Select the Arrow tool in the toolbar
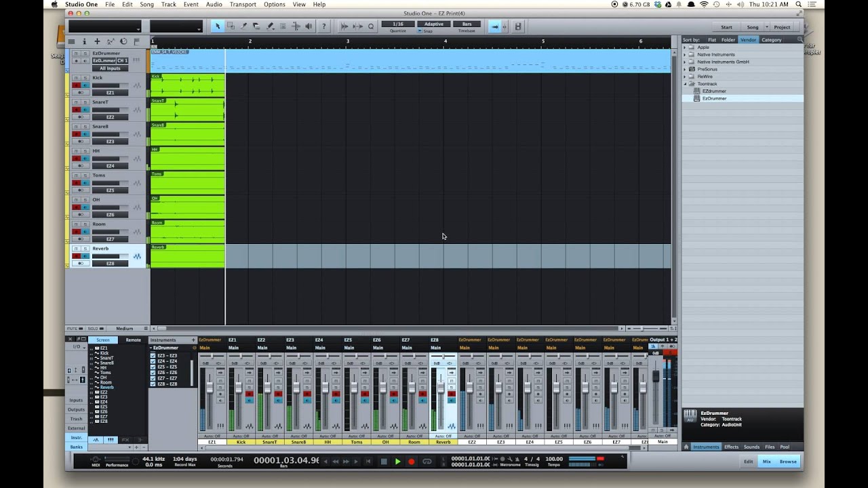Screen dimensions: 868x488 [218, 26]
